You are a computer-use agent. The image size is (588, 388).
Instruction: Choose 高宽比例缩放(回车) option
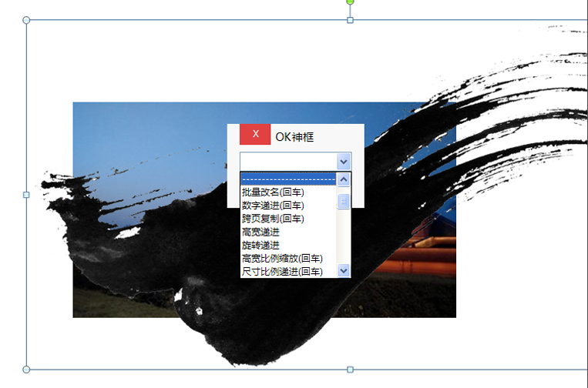288,259
